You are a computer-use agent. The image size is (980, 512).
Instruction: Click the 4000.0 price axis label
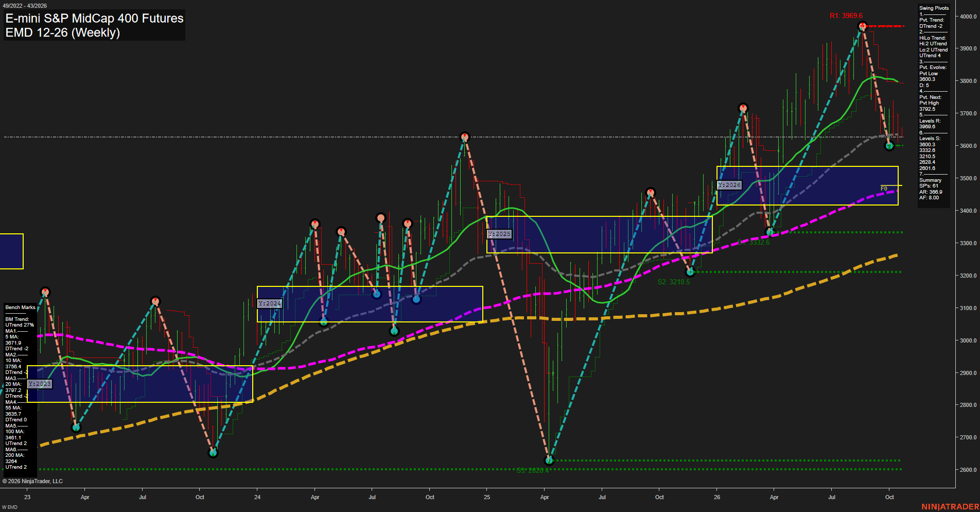968,16
